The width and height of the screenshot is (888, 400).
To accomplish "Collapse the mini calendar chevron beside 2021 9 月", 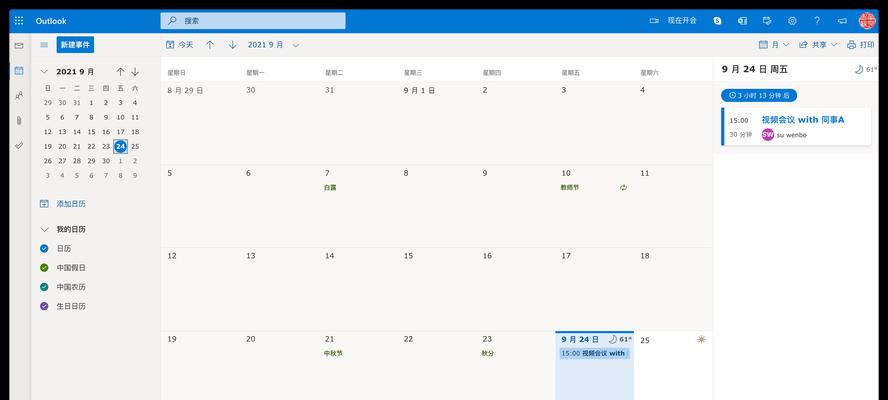I will (44, 72).
